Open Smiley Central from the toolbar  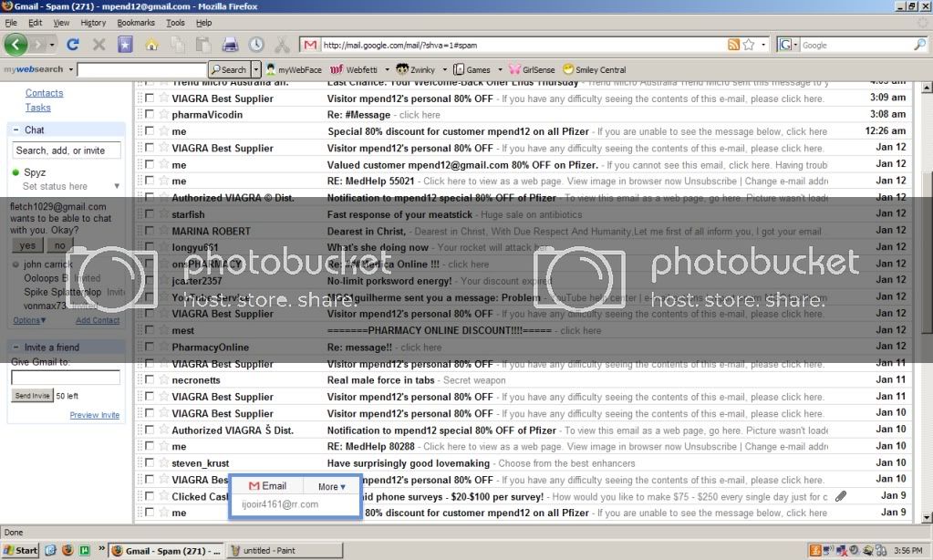click(594, 69)
